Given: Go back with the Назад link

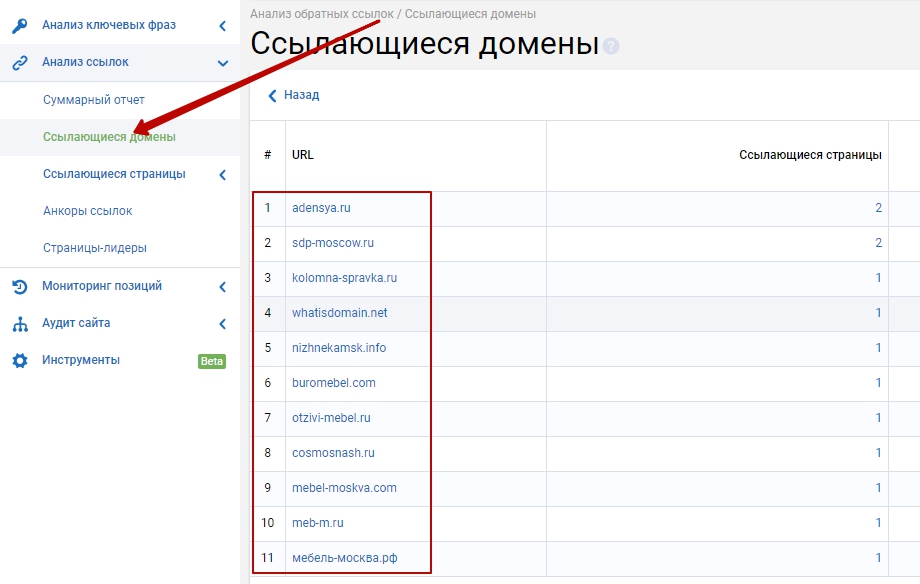Looking at the screenshot, I should tap(302, 95).
